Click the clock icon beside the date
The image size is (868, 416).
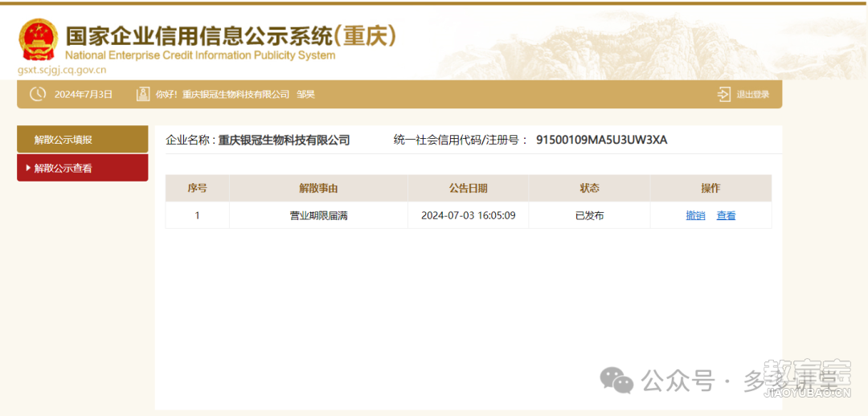[x=37, y=95]
